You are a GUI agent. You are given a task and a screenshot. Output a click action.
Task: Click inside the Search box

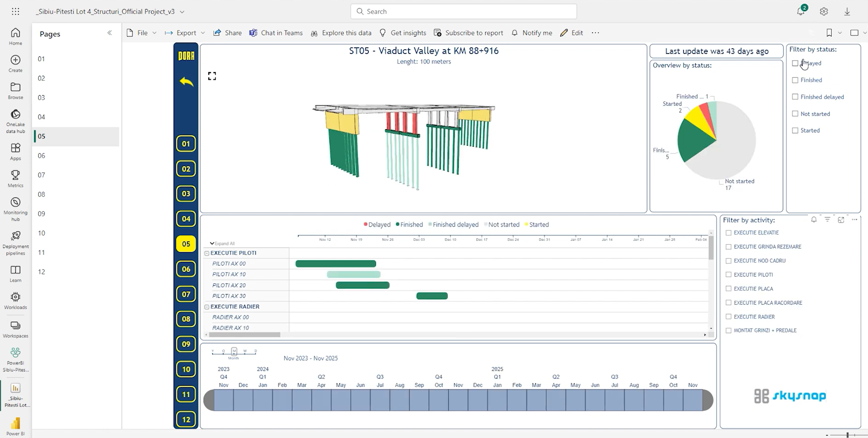click(463, 11)
